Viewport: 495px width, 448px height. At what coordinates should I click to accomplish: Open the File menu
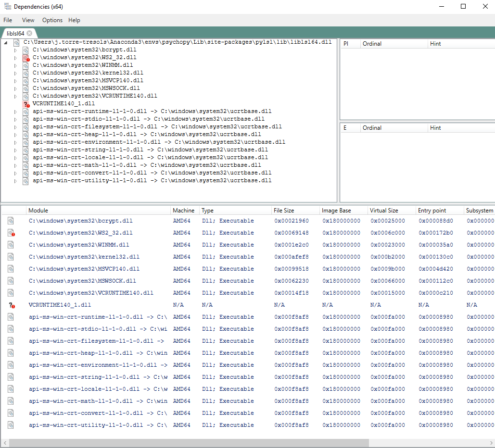pyautogui.click(x=8, y=20)
